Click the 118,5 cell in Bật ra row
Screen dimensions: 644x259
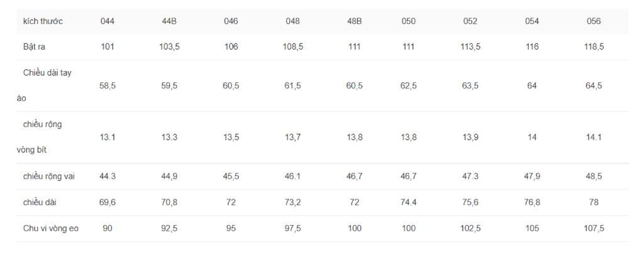[594, 47]
